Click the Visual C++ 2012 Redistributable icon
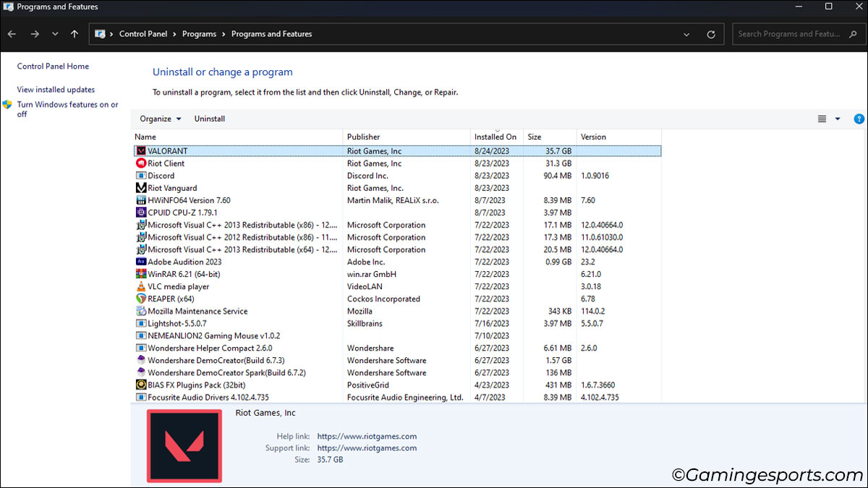The image size is (868, 488). (141, 237)
